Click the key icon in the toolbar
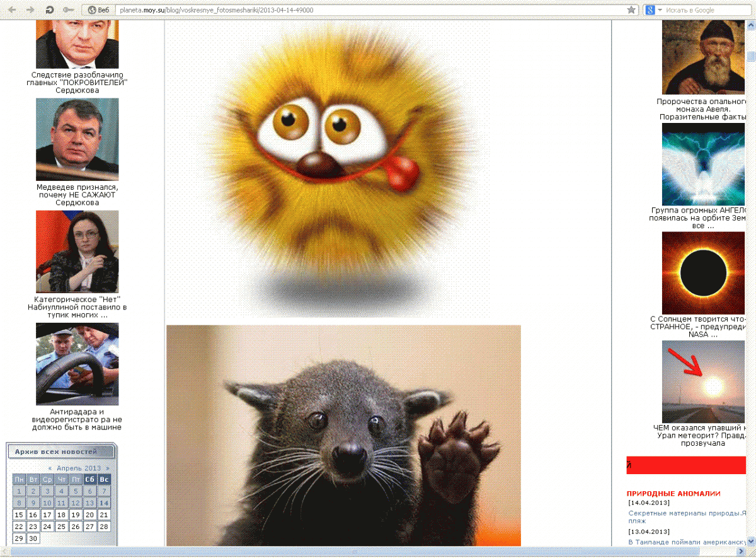This screenshot has width=756, height=558. click(x=68, y=10)
